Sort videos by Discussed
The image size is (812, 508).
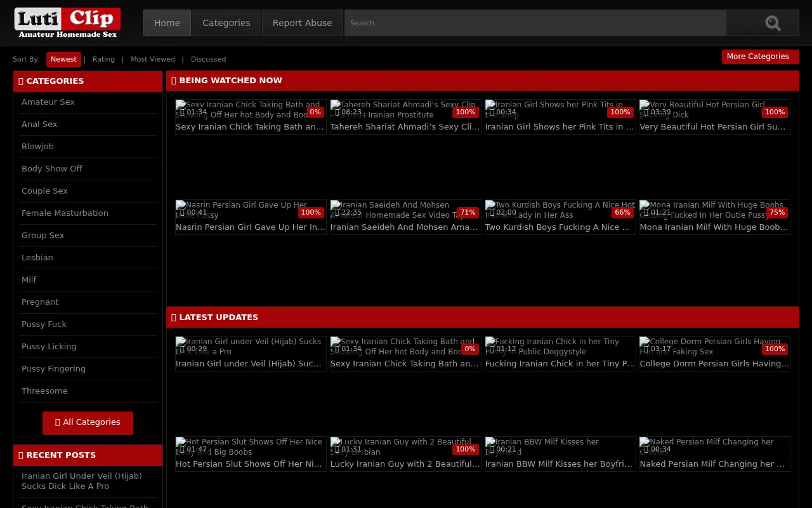coord(208,59)
